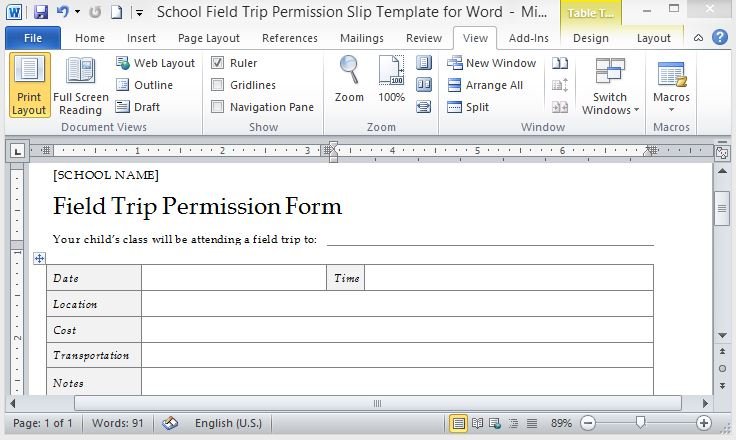Viewport: 736px width, 440px height.
Task: Set zoom to 100% icon
Action: (x=391, y=80)
